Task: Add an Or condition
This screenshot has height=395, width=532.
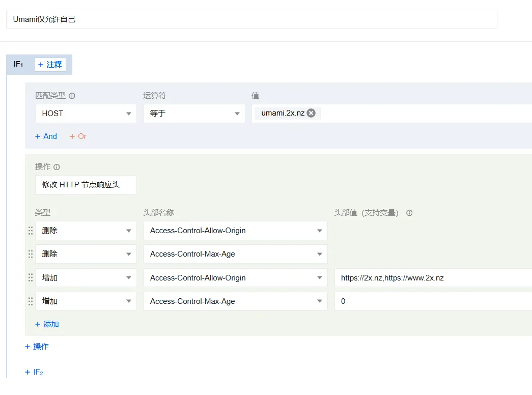Action: coord(78,136)
